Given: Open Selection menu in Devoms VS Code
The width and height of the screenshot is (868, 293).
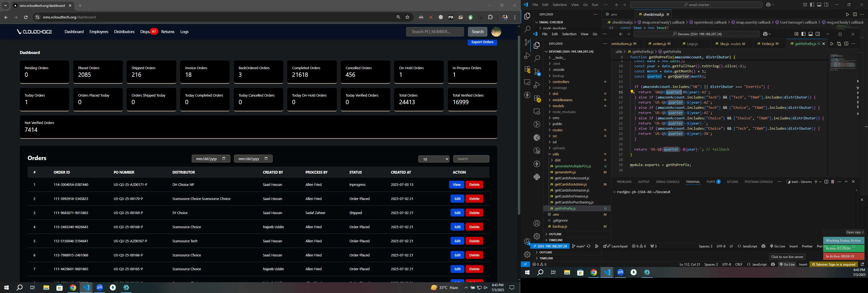Looking at the screenshot, I should (569, 34).
